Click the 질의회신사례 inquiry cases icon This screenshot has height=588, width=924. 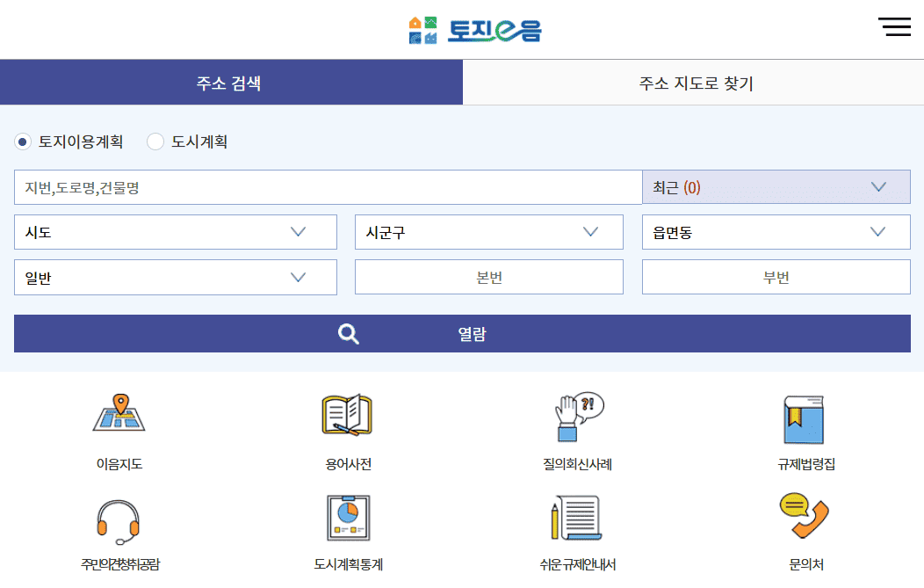click(x=576, y=420)
